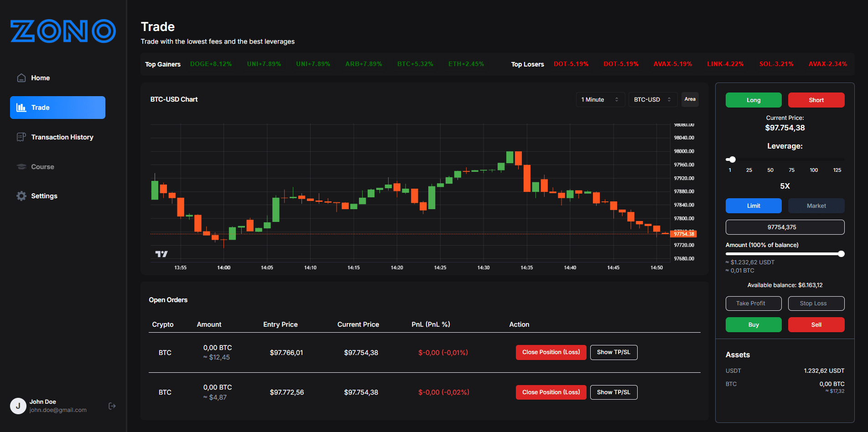
Task: Close the $97.772,56 entry position
Action: (551, 392)
